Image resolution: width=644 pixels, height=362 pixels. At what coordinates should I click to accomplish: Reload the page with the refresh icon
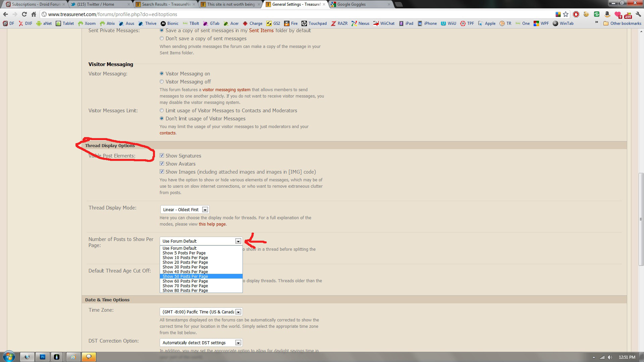(x=24, y=14)
